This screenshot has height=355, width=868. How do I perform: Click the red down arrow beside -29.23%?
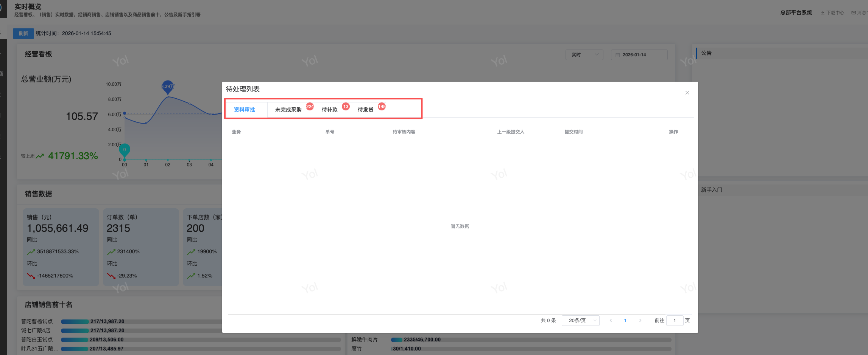[x=111, y=276]
